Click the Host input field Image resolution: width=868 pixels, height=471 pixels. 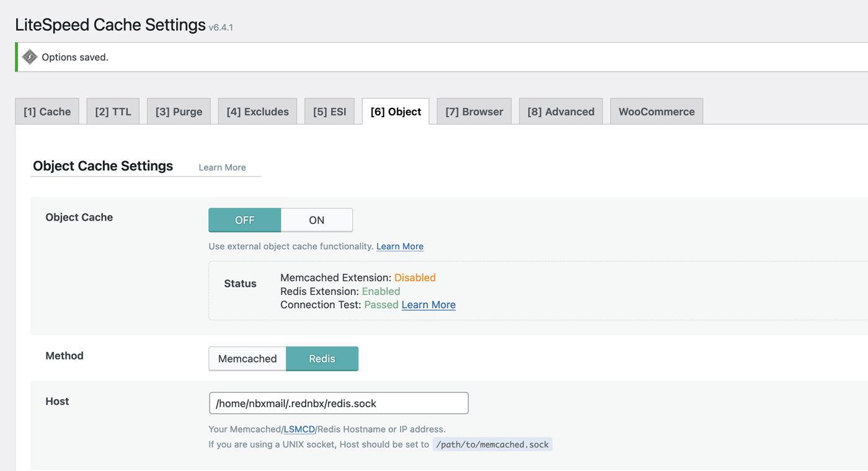click(x=339, y=403)
